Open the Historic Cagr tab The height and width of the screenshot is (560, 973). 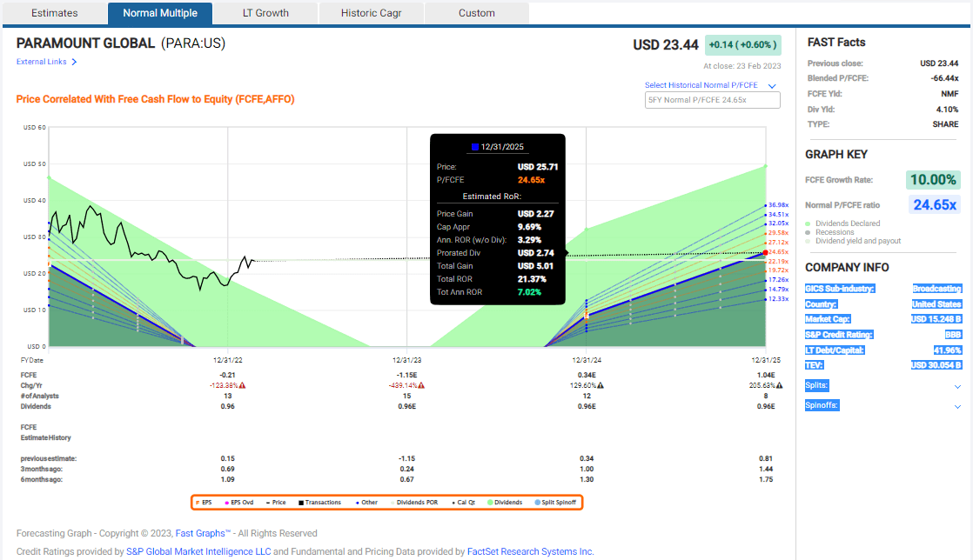[x=371, y=13]
